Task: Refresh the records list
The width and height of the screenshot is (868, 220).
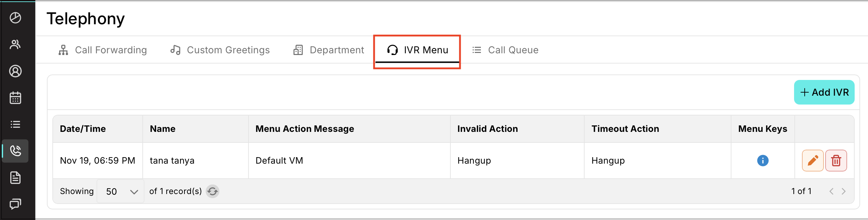Action: (x=213, y=191)
